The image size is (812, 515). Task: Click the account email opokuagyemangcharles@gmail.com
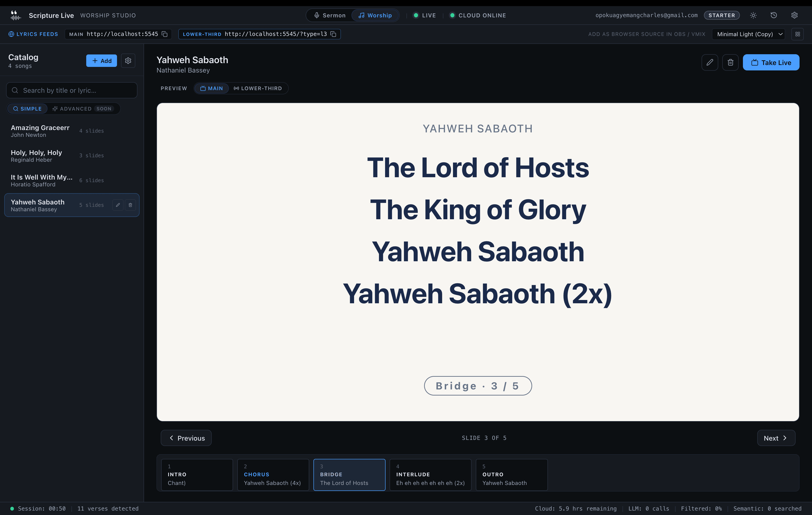[646, 15]
